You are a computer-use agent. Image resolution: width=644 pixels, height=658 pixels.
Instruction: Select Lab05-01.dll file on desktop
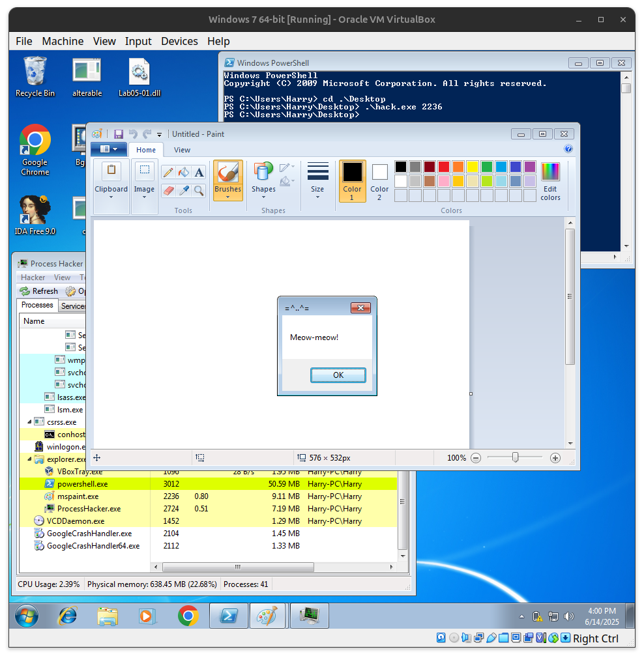pos(139,78)
